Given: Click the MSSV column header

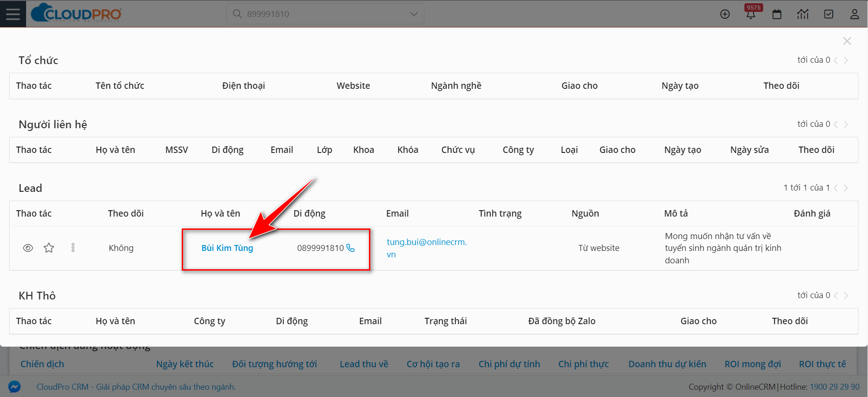Looking at the screenshot, I should [177, 150].
